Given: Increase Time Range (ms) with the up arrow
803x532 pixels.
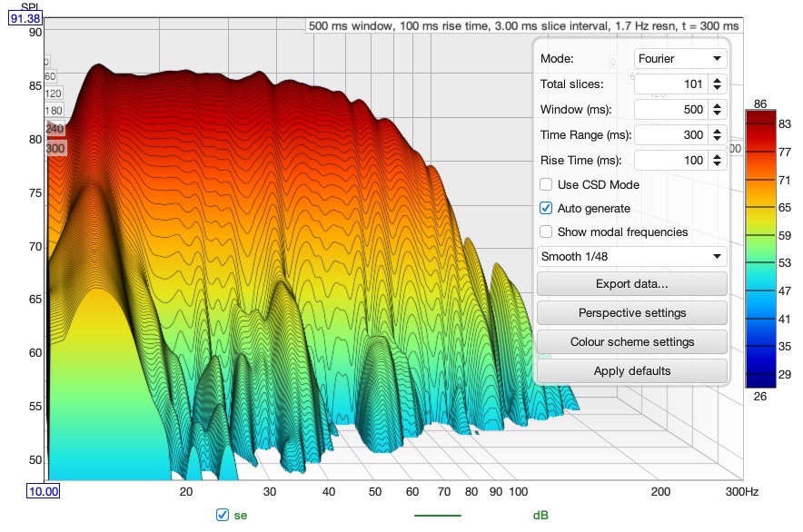Looking at the screenshot, I should pyautogui.click(x=717, y=131).
